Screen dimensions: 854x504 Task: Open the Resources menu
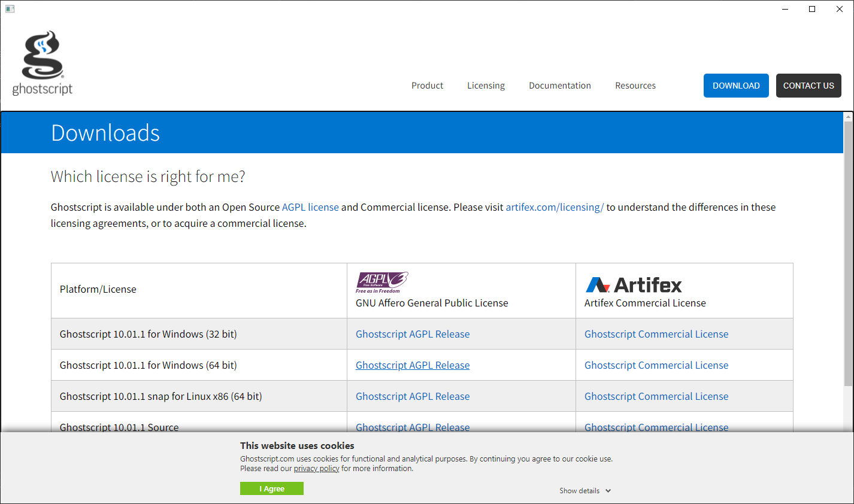[635, 85]
